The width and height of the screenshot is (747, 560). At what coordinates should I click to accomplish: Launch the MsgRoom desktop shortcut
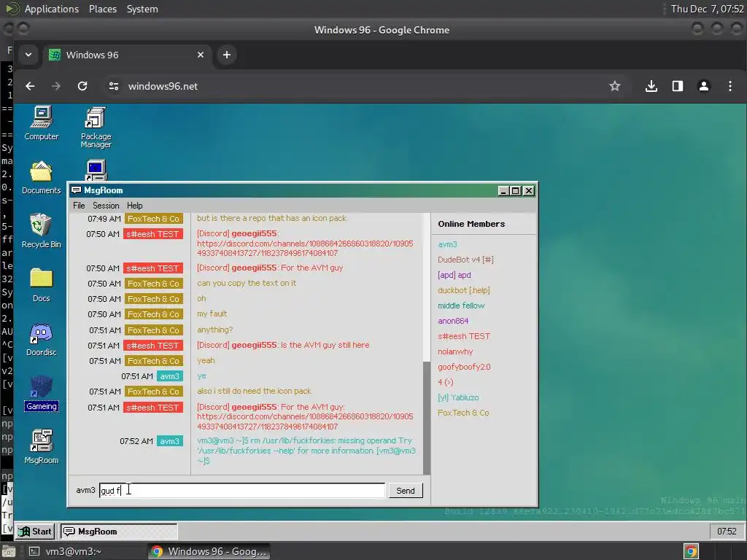click(42, 447)
